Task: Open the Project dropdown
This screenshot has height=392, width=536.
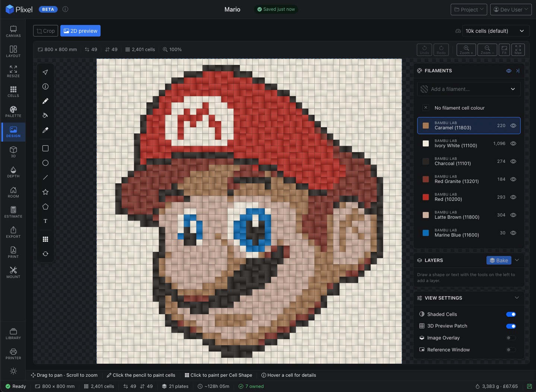Action: tap(469, 9)
